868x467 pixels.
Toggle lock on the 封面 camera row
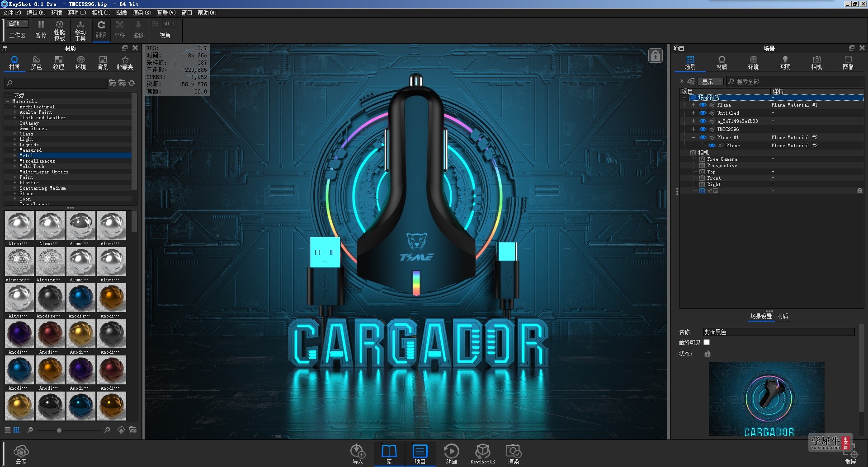point(859,191)
